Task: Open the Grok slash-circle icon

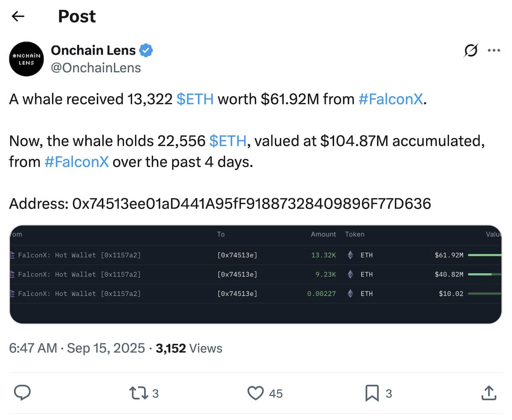Action: pos(471,51)
